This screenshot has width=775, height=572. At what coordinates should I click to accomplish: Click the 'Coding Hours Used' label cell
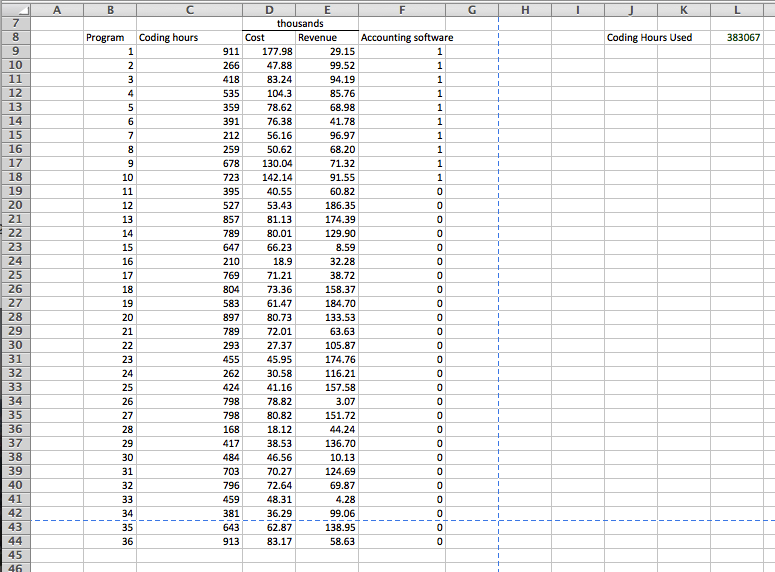[649, 38]
